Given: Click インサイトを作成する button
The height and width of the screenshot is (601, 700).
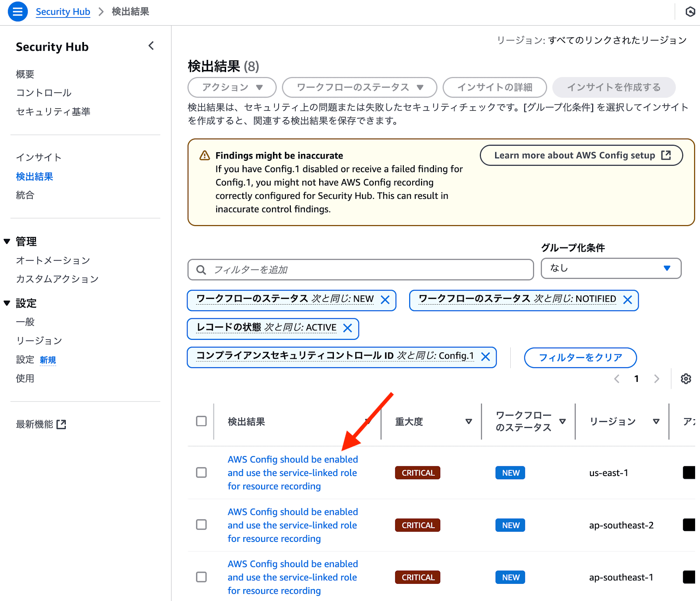Looking at the screenshot, I should coord(614,87).
